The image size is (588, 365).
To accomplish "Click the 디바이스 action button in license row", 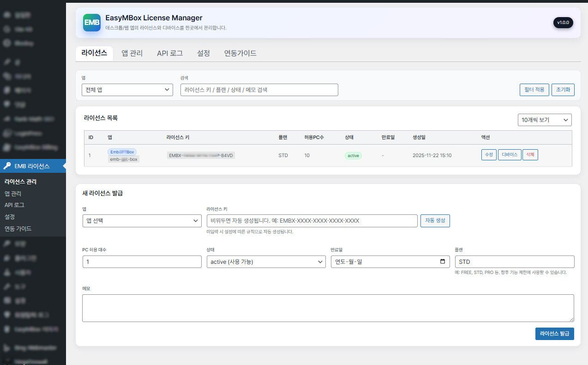I will 509,155.
